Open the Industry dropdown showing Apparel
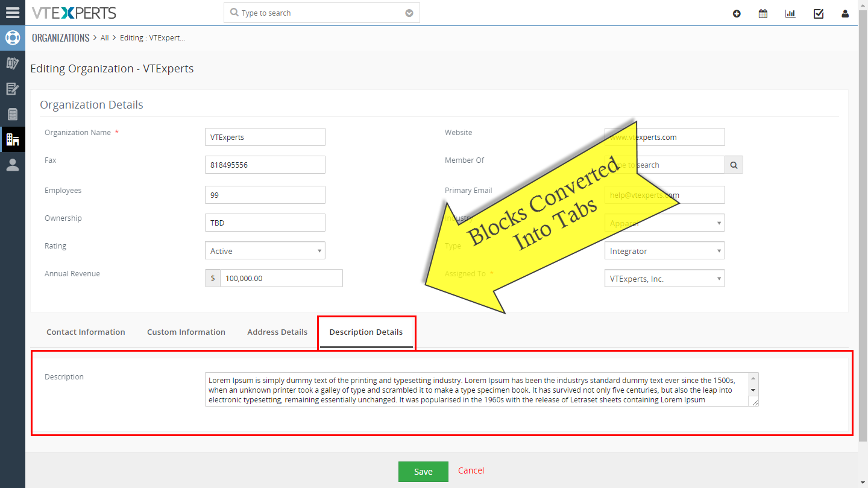 (664, 223)
